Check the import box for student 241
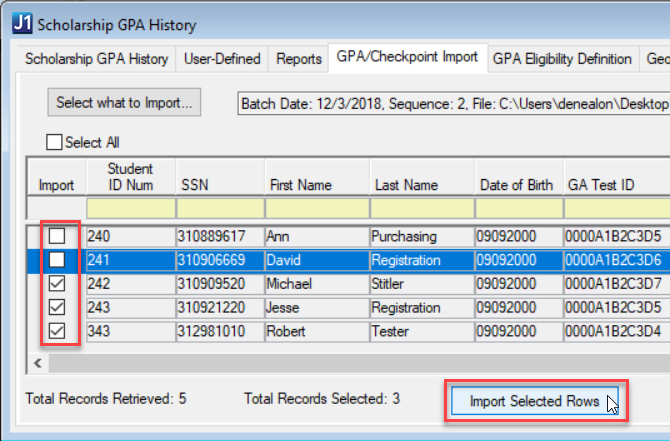Screen dimensions: 670x441 click(58, 260)
